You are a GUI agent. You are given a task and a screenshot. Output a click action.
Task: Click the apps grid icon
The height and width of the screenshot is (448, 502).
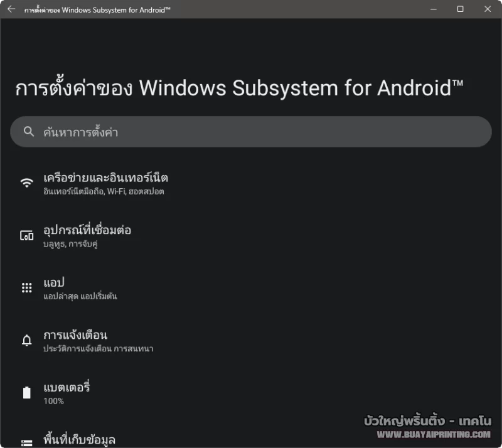[x=26, y=288]
